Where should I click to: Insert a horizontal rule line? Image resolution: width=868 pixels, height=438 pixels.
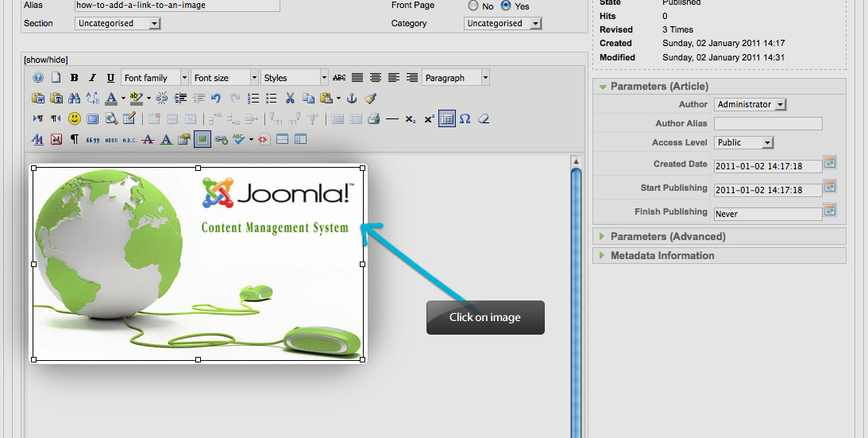coord(392,118)
